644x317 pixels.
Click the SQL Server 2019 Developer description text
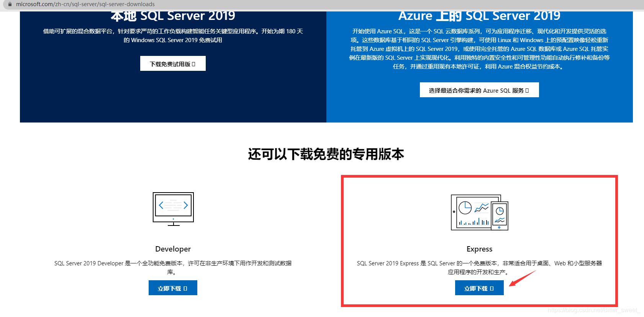[x=173, y=268]
